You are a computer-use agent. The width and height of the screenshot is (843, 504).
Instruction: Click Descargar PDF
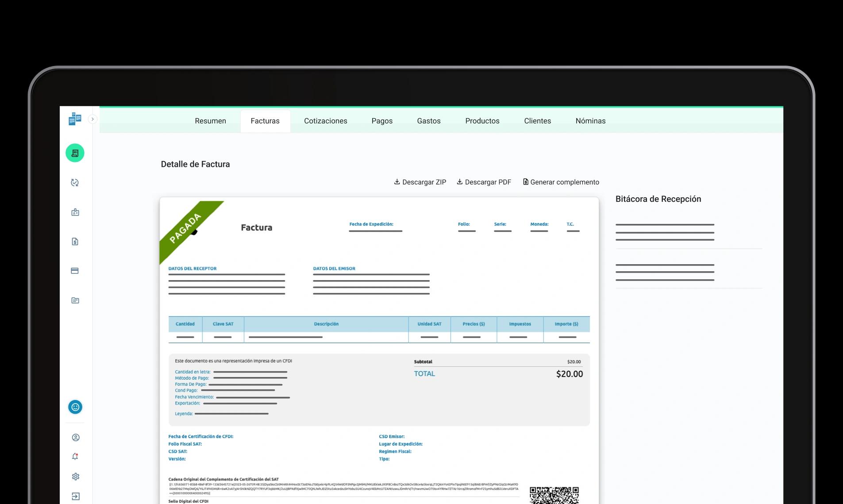[484, 182]
